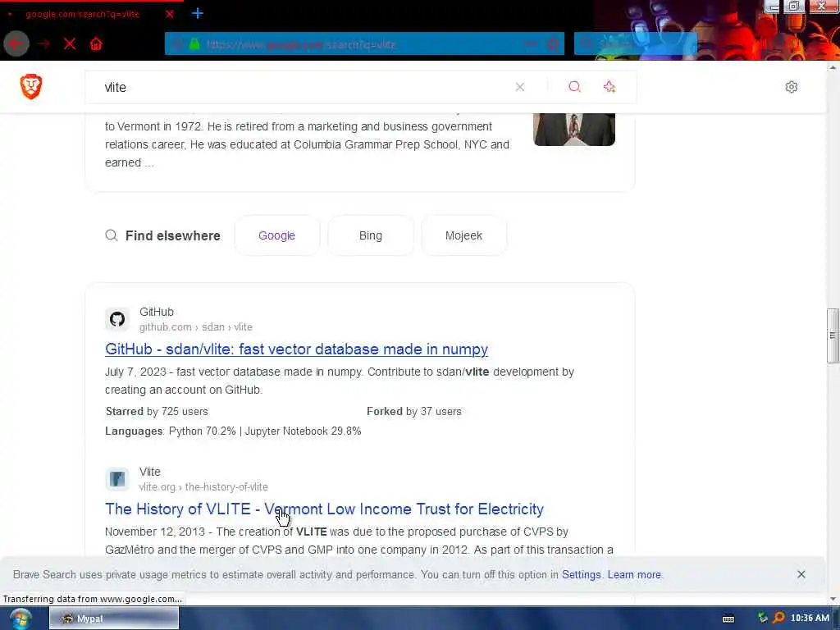Screen dimensions: 840x630
Task: Open the Windows Start menu
Action: [x=21, y=619]
